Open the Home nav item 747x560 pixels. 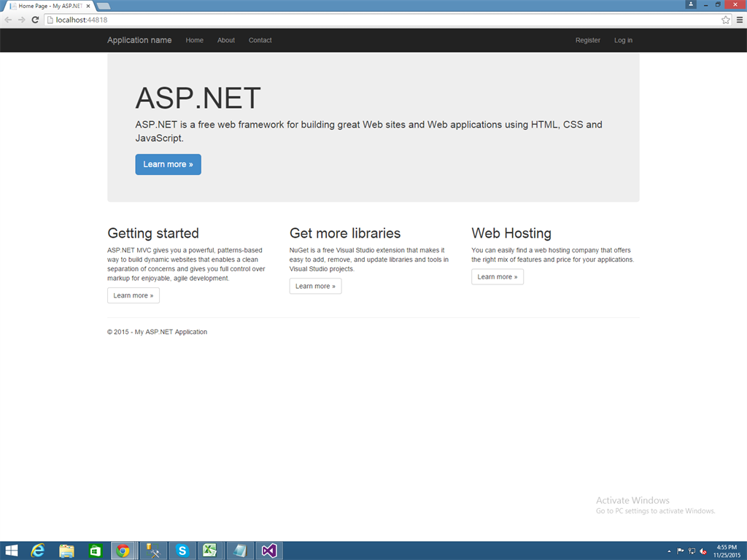coord(194,40)
